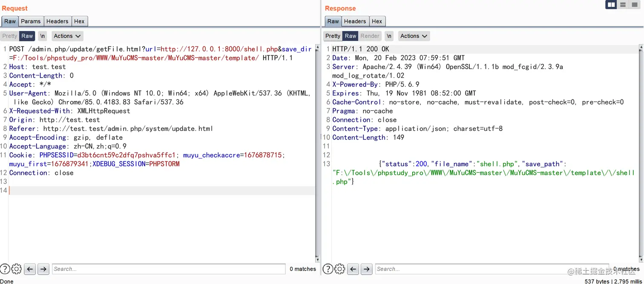Viewport: 644px width, 284px height.
Task: Click Request panel title
Action: pyautogui.click(x=14, y=8)
